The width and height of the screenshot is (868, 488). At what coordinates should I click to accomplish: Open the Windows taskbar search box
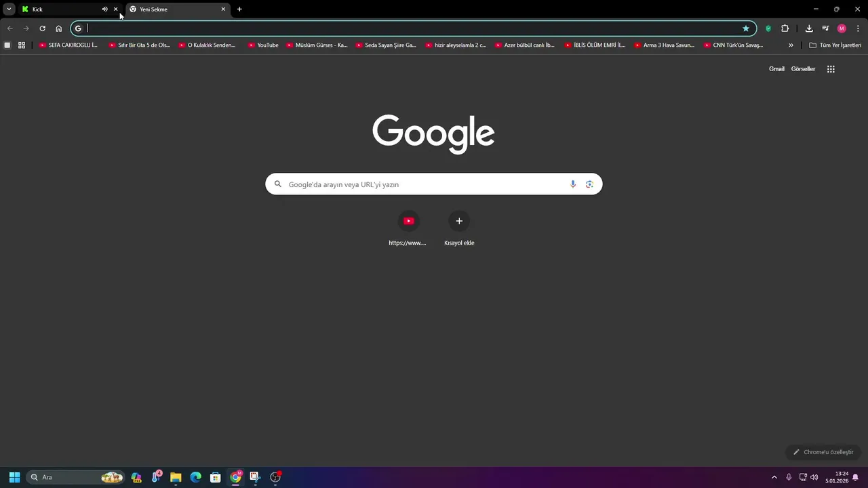75,477
